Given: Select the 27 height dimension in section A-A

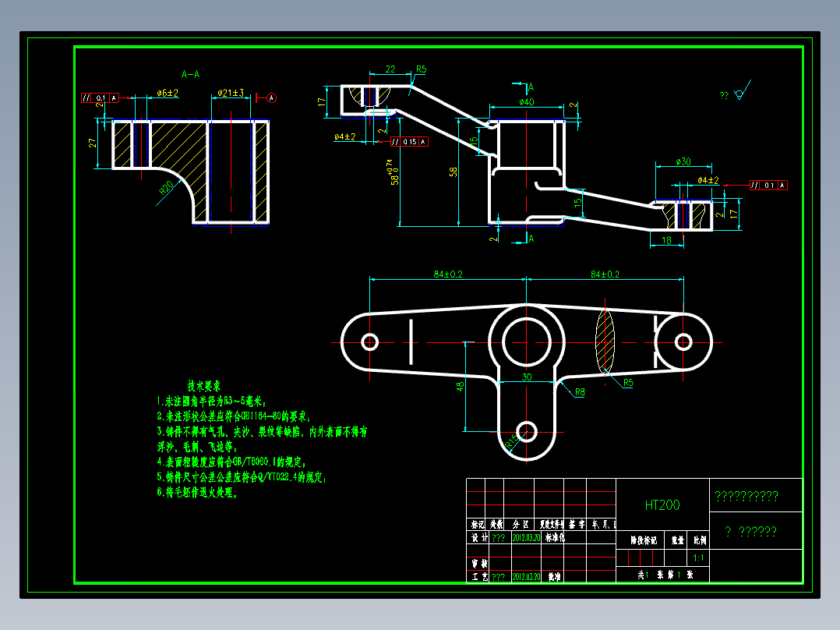Looking at the screenshot, I should (x=92, y=143).
